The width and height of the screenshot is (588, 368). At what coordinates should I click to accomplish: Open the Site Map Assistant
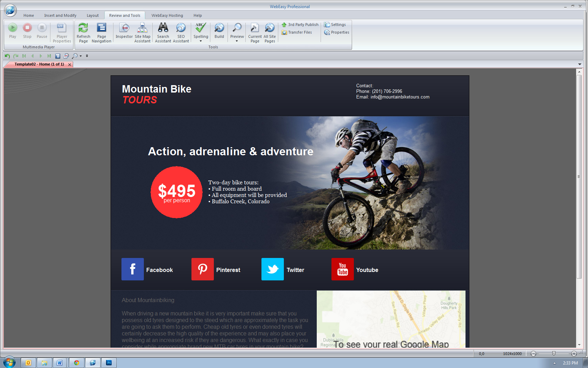click(142, 28)
